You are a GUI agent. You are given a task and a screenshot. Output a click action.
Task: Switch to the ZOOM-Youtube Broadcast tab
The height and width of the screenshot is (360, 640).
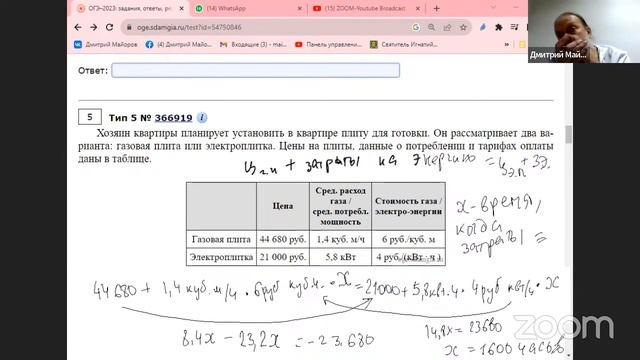click(x=365, y=8)
